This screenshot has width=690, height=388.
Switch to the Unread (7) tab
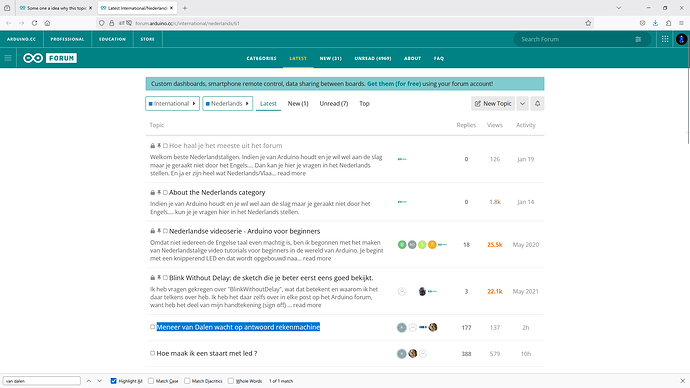334,103
